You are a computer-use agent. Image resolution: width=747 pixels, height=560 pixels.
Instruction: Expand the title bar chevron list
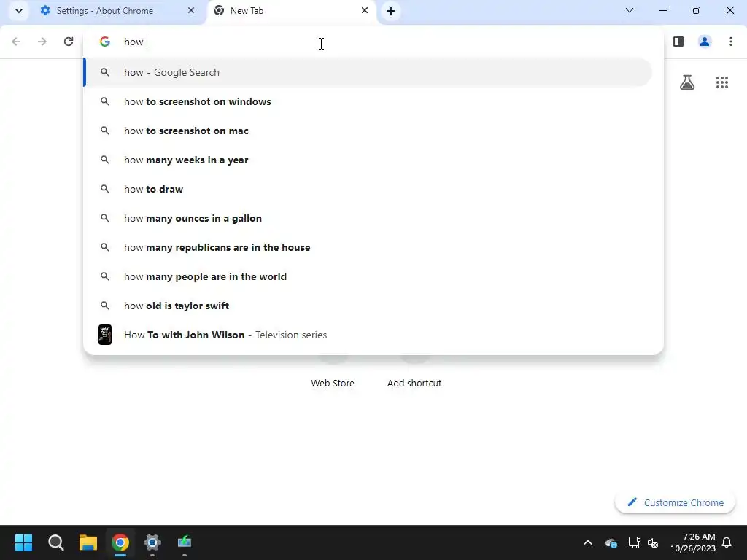point(630,10)
